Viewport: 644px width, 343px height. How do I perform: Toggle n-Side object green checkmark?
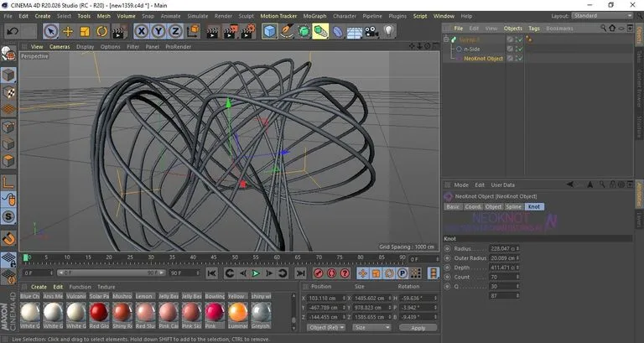tap(521, 49)
